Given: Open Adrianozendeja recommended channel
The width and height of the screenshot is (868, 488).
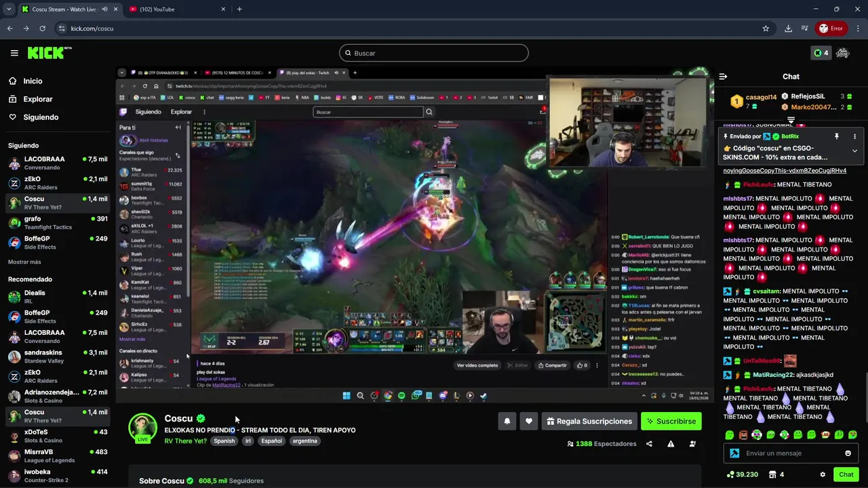Looking at the screenshot, I should (58, 396).
